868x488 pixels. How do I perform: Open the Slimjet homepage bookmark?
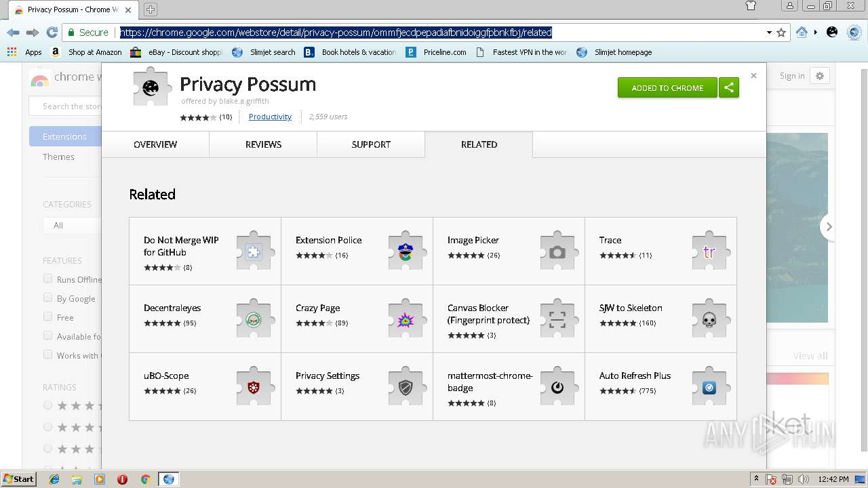coord(614,52)
